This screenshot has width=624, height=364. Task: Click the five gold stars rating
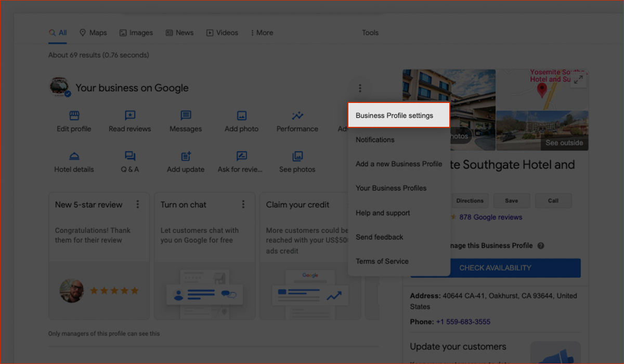pyautogui.click(x=114, y=291)
